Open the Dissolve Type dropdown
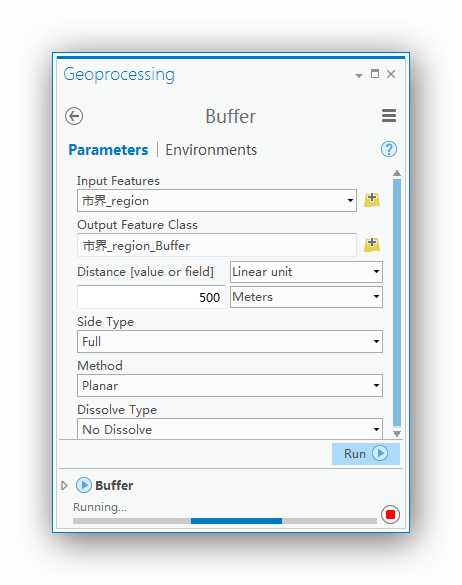Viewport: 462px width, 585px height. [x=230, y=429]
